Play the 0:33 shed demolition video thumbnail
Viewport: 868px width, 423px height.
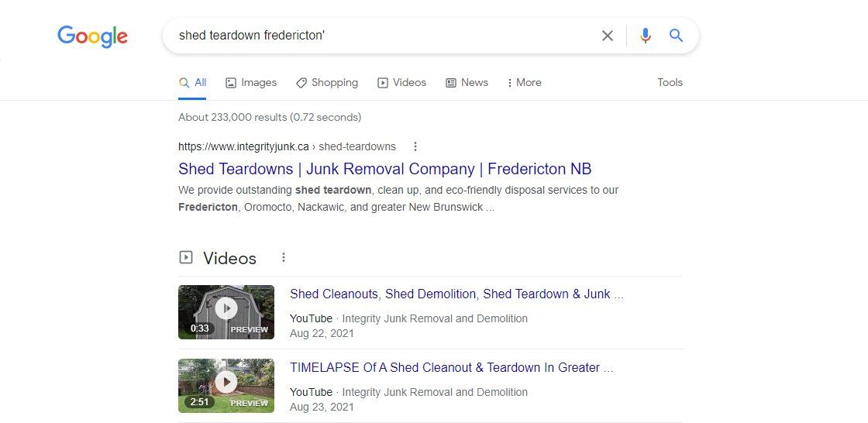tap(226, 312)
